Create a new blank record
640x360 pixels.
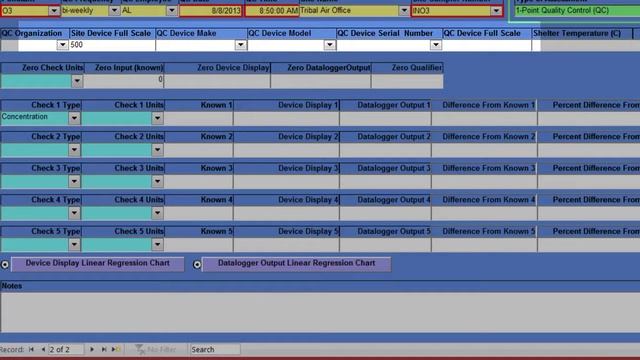(116, 349)
